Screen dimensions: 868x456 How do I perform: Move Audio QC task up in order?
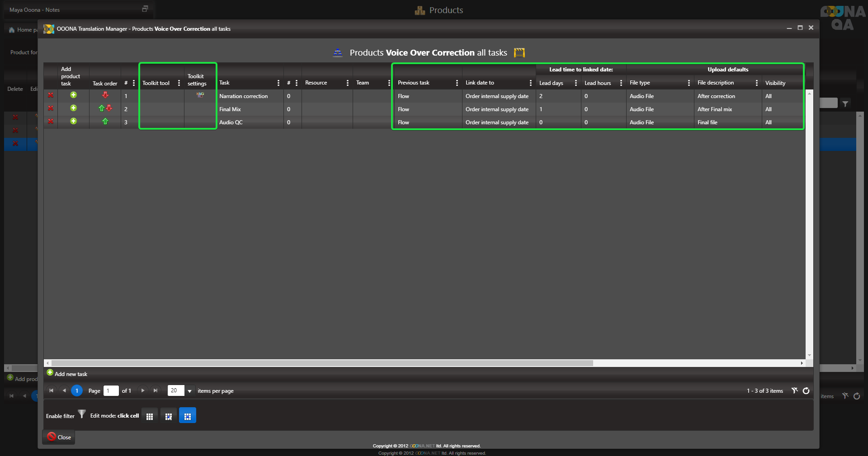coord(105,122)
